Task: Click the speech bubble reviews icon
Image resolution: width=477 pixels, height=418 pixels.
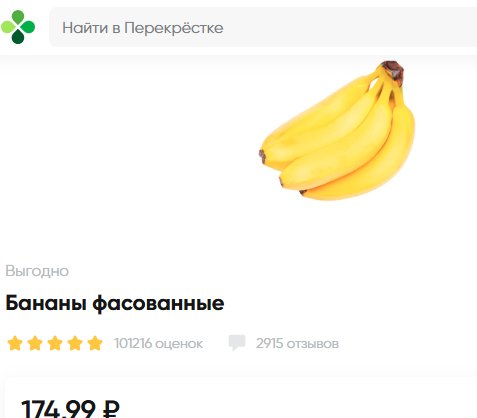Action: [x=237, y=343]
